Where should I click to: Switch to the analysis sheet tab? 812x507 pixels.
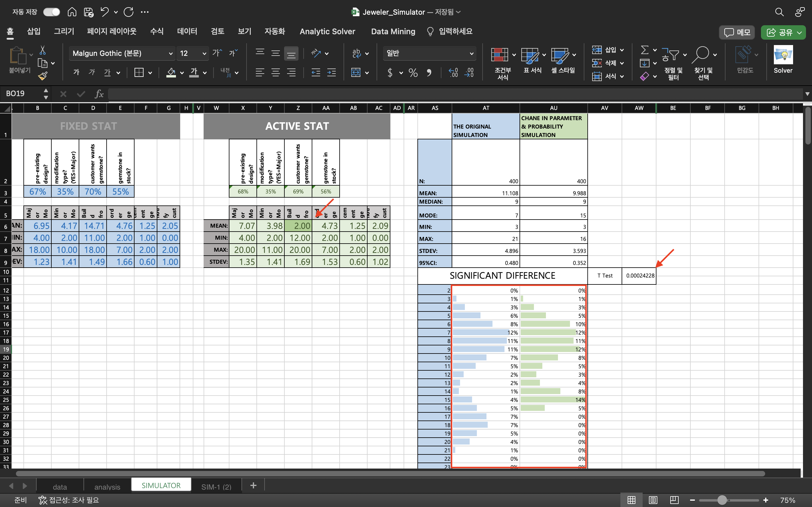(x=107, y=487)
